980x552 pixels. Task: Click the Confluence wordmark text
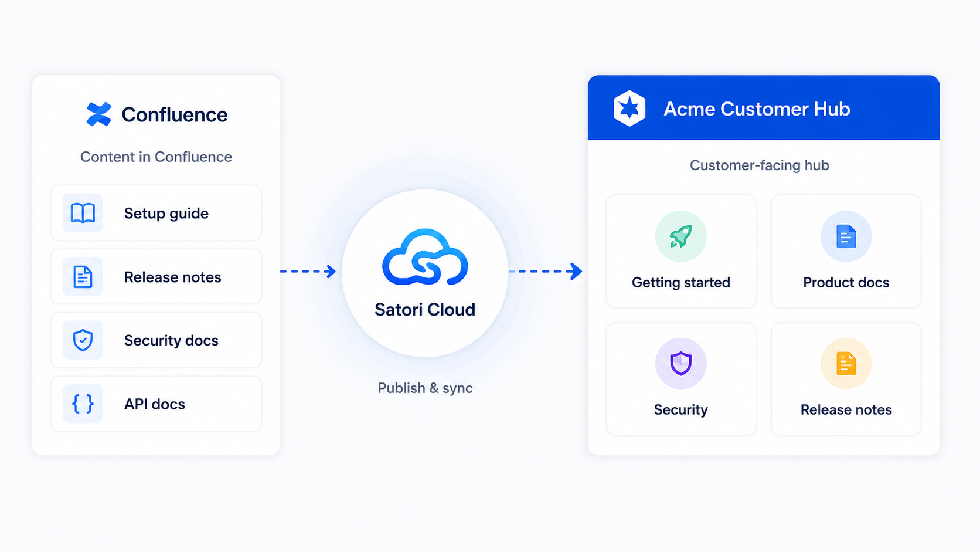[x=174, y=114]
